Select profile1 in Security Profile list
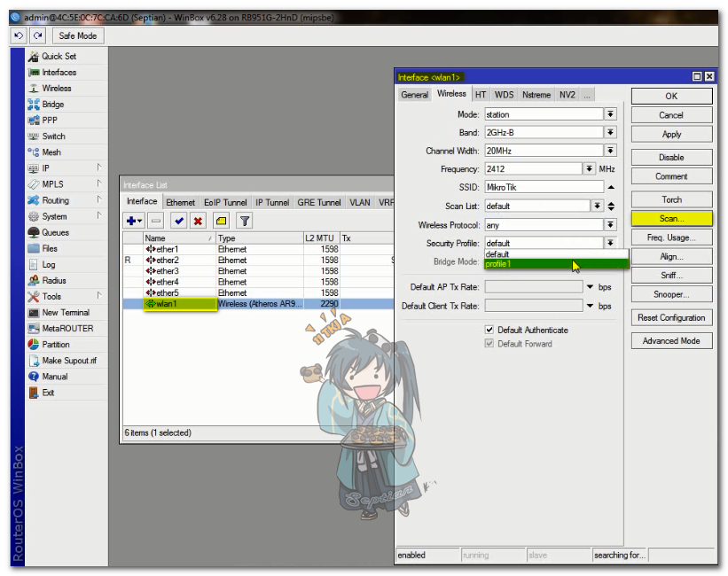Screen dimensions: 728x576 tap(556, 264)
